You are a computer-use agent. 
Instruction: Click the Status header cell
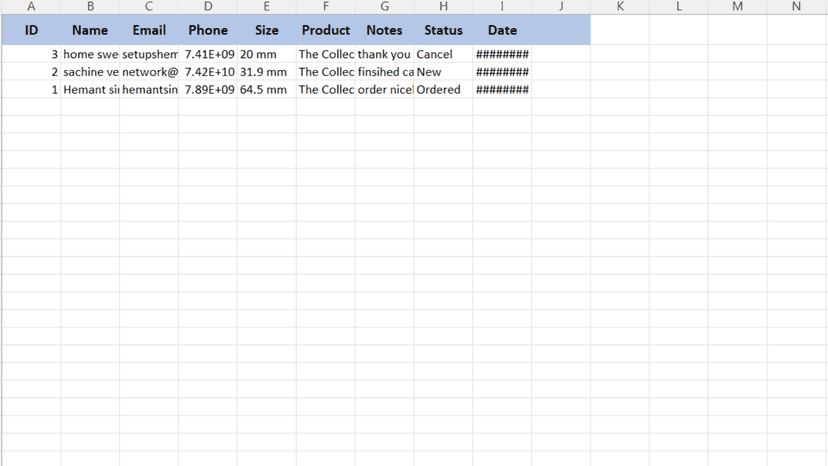444,30
